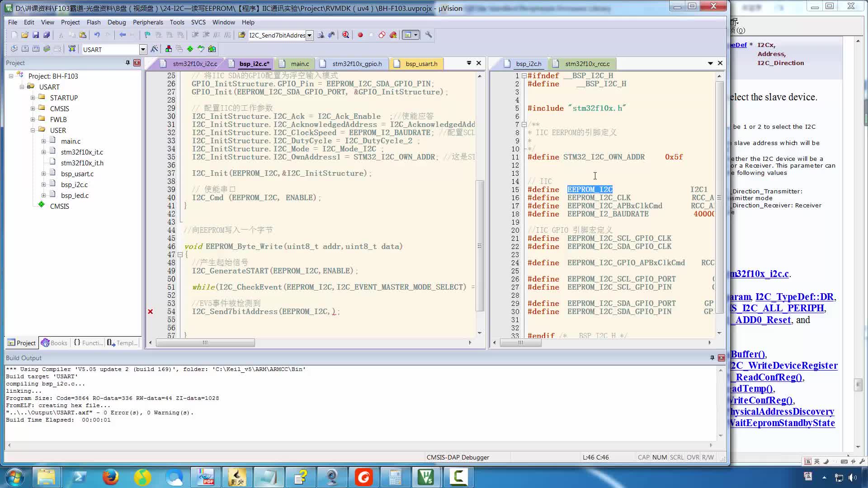868x488 pixels.
Task: Open the left editor tab list dropdown
Action: pyautogui.click(x=469, y=63)
